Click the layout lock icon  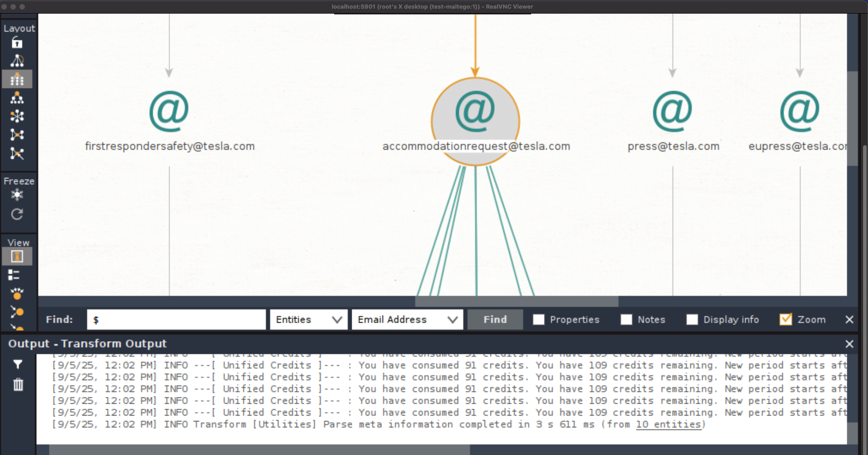(x=17, y=43)
